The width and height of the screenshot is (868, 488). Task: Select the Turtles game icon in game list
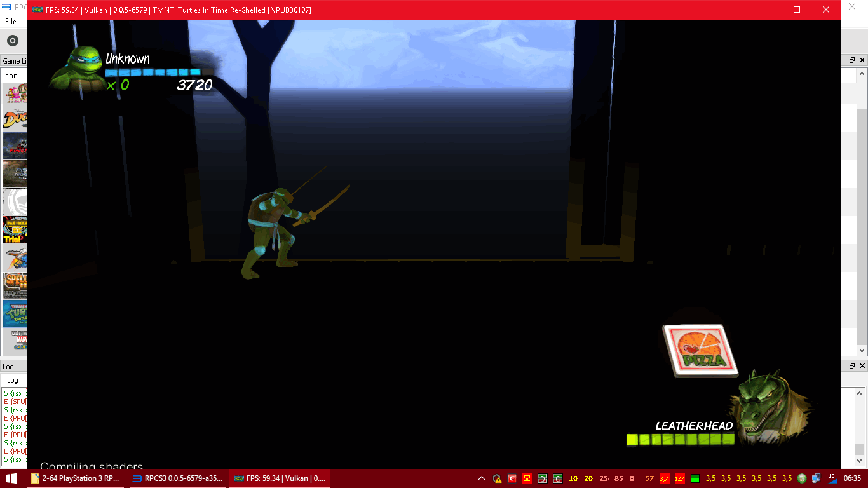pyautogui.click(x=15, y=313)
